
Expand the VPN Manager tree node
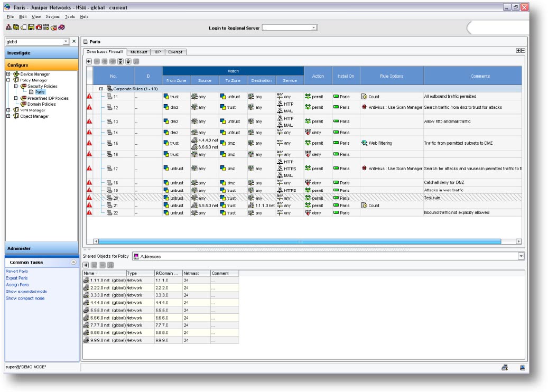8,110
